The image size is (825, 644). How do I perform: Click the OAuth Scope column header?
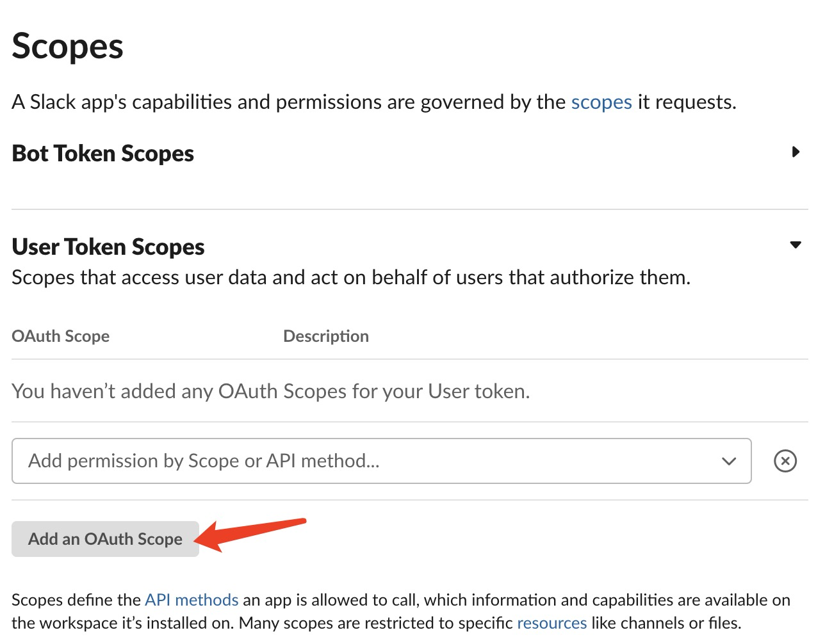pos(61,336)
